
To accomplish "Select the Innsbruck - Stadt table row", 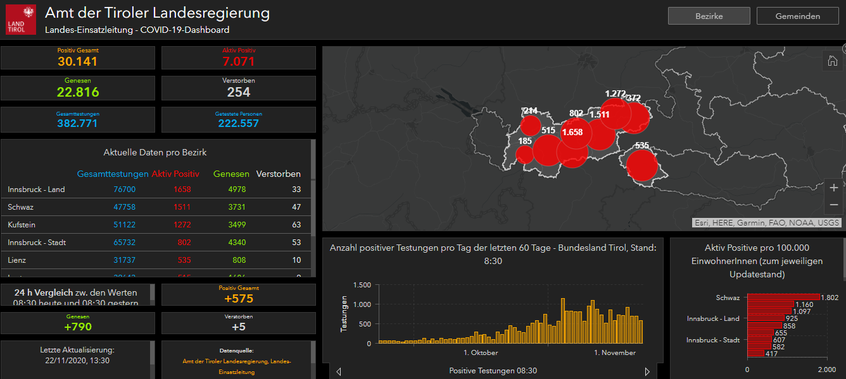I will 155,242.
